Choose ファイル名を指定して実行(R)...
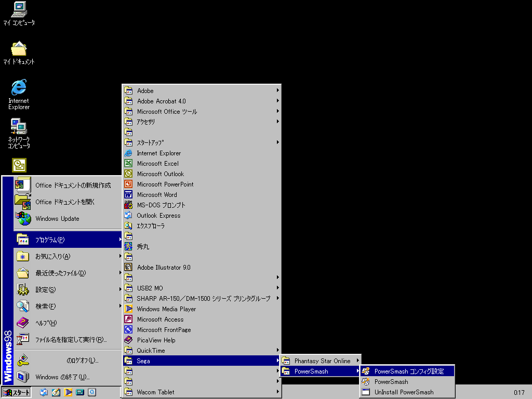The image size is (532, 399). [68, 340]
